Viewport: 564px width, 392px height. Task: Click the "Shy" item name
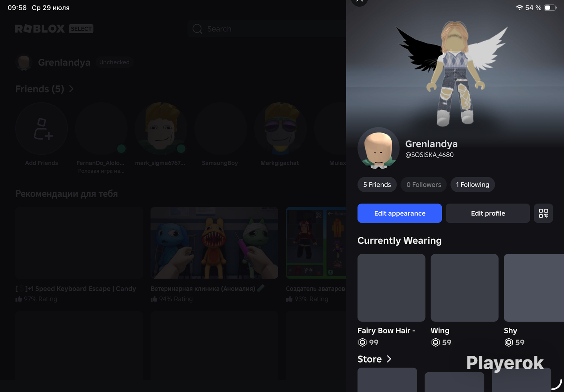point(511,331)
